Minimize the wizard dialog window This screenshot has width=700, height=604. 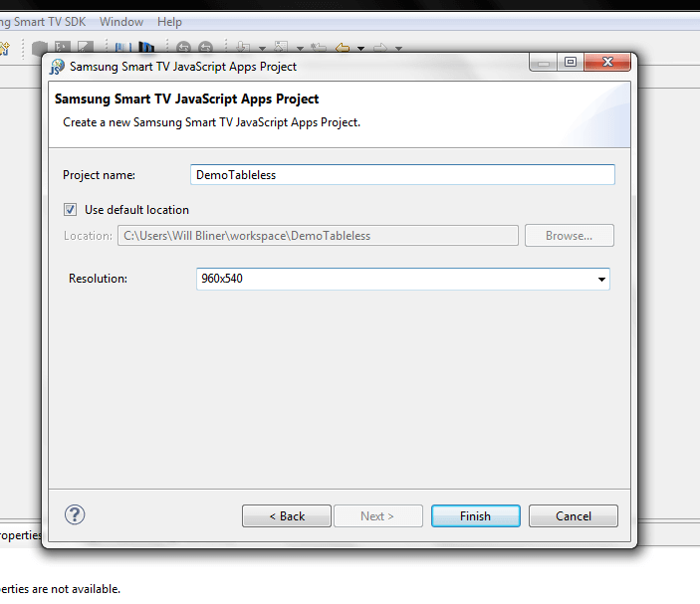(544, 62)
